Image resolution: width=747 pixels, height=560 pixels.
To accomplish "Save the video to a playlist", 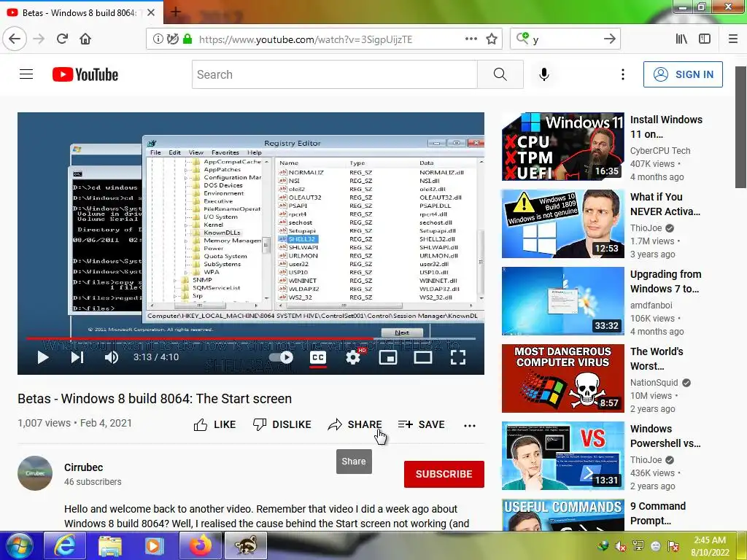I will [421, 424].
